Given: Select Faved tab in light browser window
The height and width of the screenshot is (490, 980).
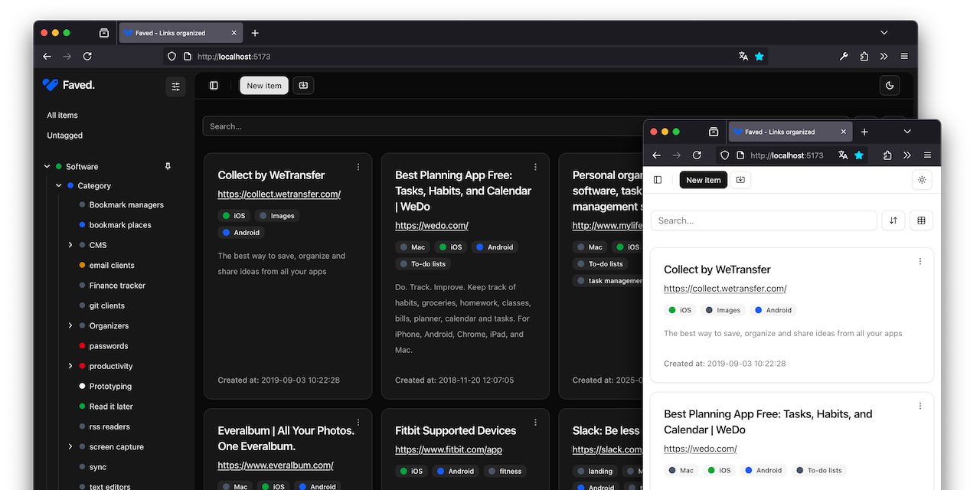Looking at the screenshot, I should [x=790, y=132].
